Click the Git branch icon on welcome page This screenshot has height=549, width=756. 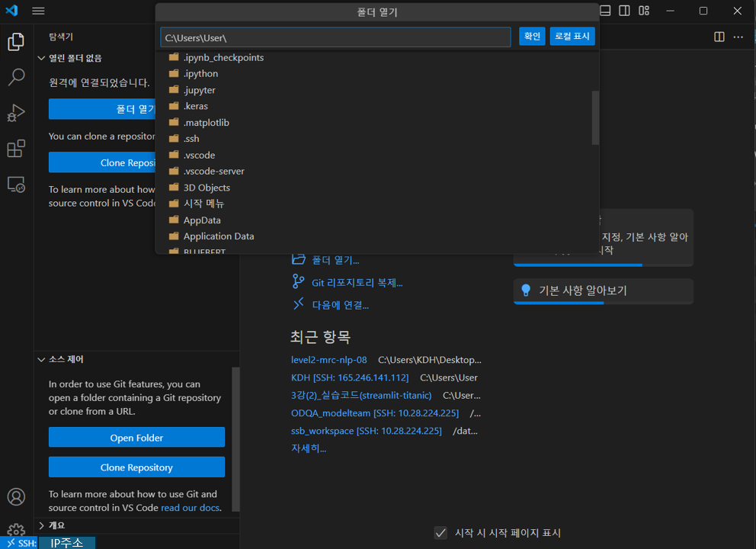(298, 281)
